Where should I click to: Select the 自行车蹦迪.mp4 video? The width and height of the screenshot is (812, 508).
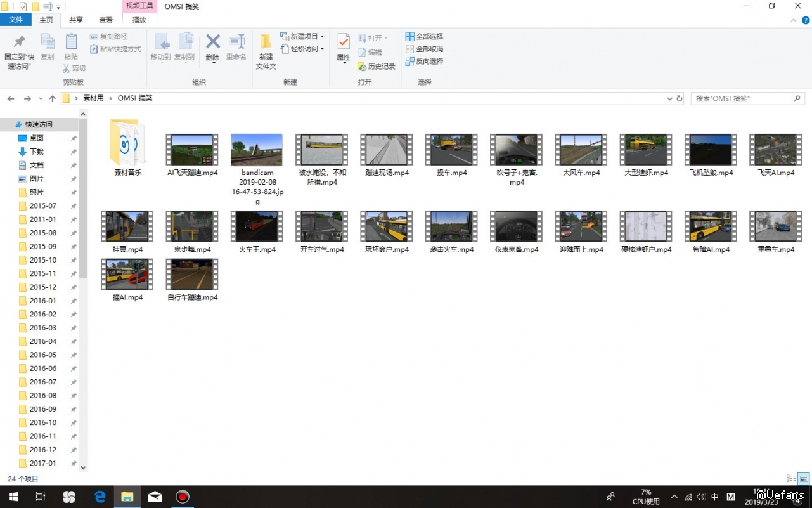tap(192, 280)
